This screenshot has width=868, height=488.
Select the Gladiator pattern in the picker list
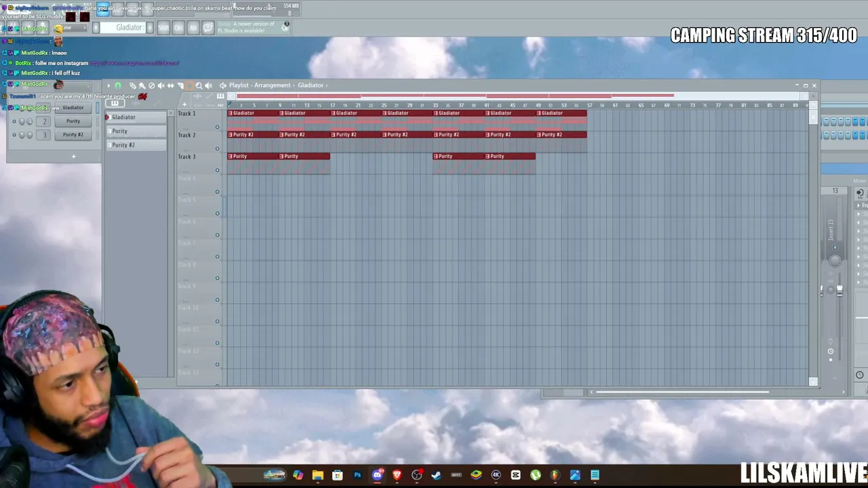(x=136, y=117)
